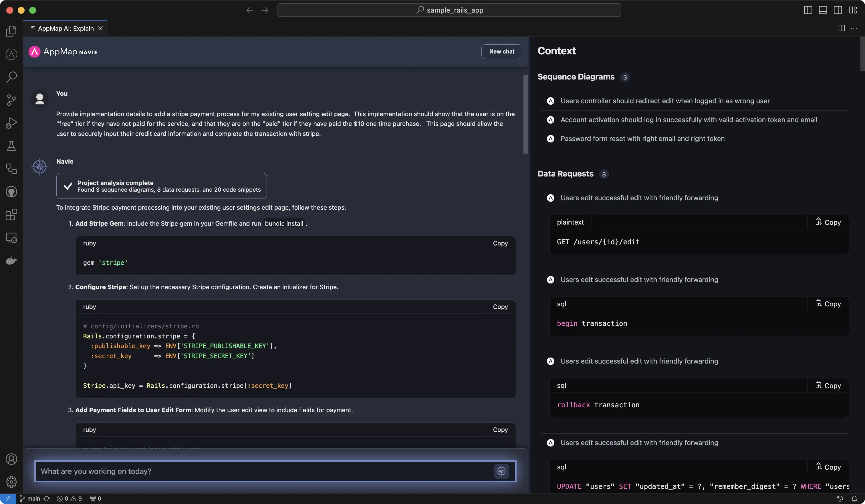Copy the rollback transaction sql snippet
865x504 pixels.
pos(828,385)
